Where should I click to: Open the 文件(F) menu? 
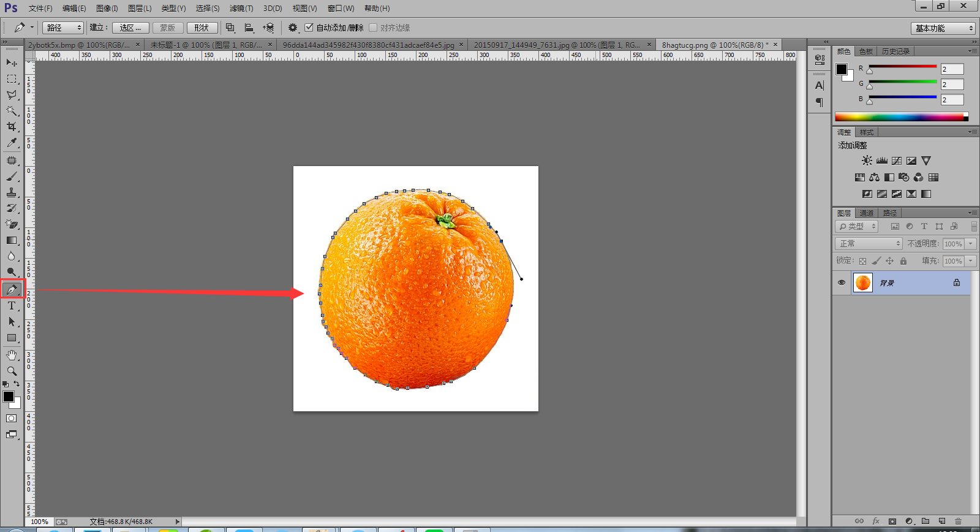(x=40, y=8)
